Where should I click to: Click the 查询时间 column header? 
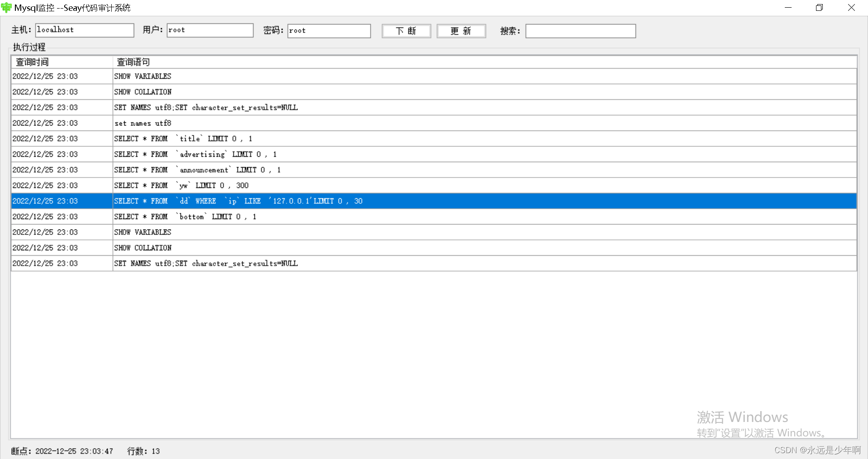point(62,62)
